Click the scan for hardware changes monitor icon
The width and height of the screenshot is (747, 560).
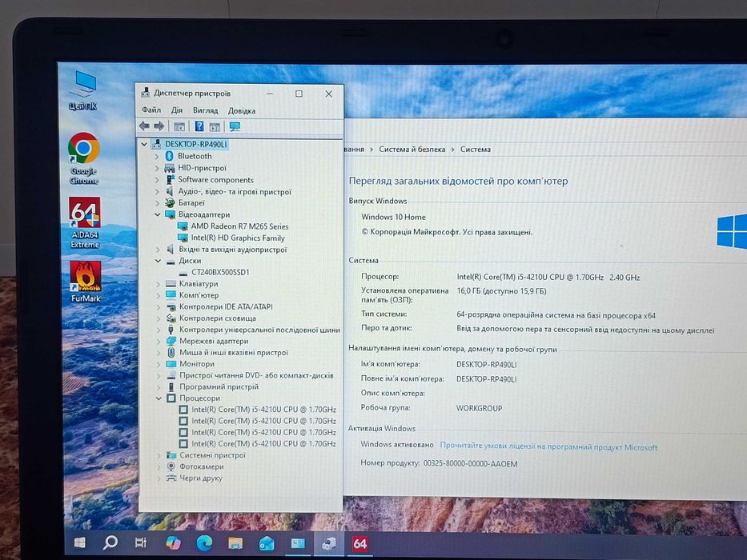235,126
